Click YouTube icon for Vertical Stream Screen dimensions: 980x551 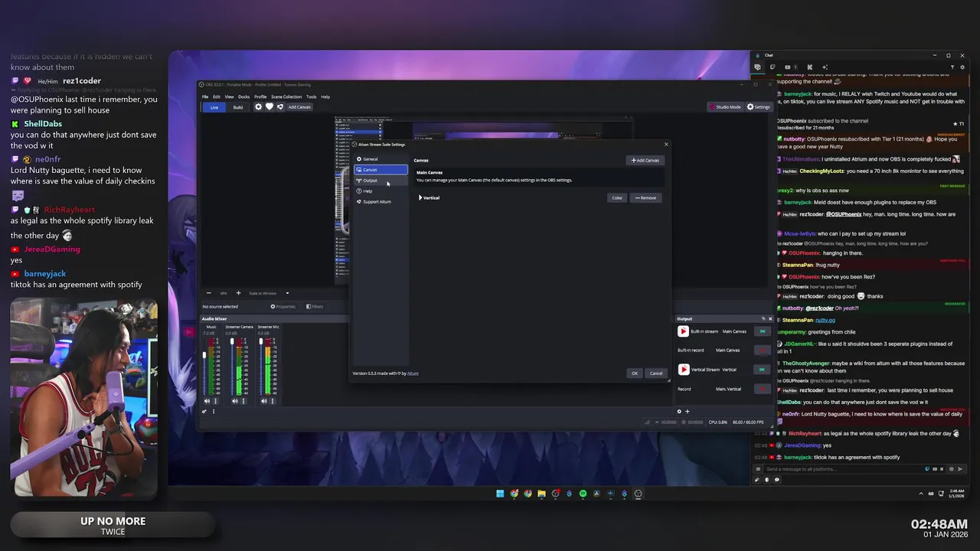click(683, 370)
